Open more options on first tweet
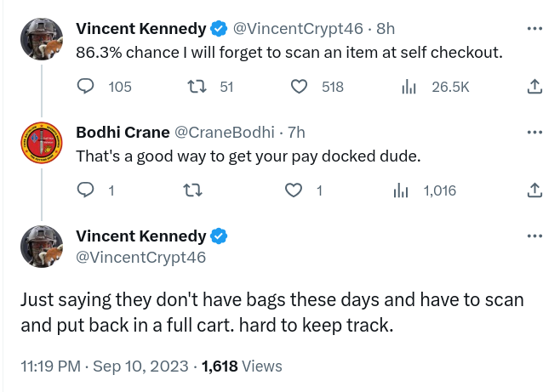560x392 pixels. (x=534, y=28)
